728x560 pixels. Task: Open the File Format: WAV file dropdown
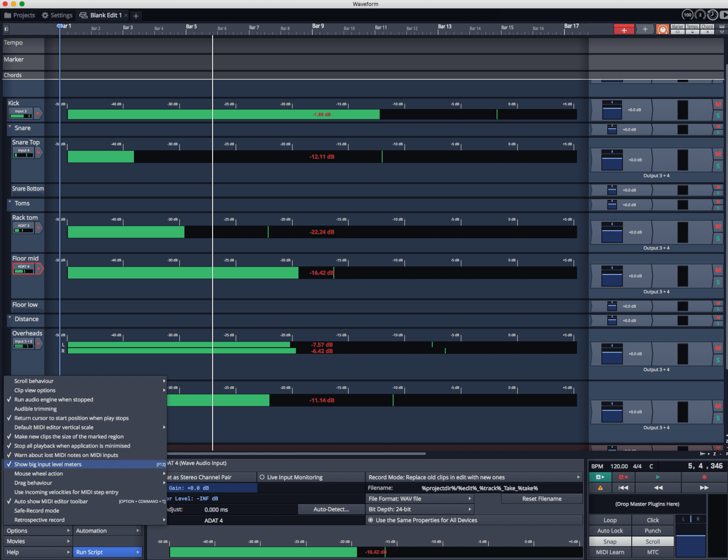419,499
